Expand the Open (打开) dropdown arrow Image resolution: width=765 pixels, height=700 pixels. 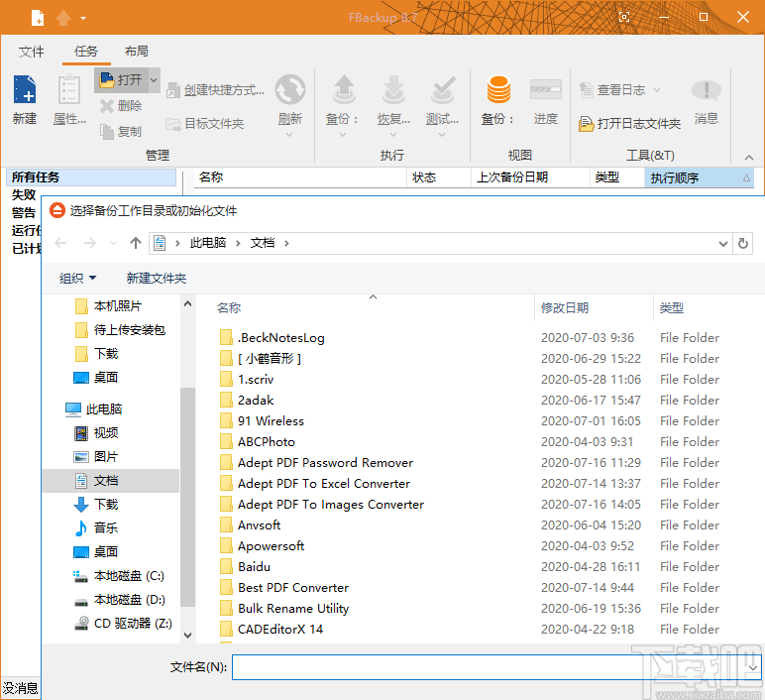tap(154, 79)
